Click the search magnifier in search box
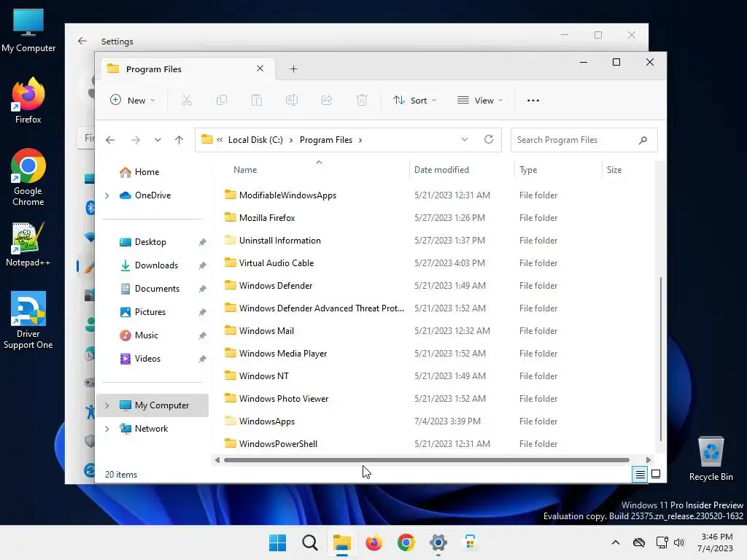The width and height of the screenshot is (747, 560). (643, 140)
